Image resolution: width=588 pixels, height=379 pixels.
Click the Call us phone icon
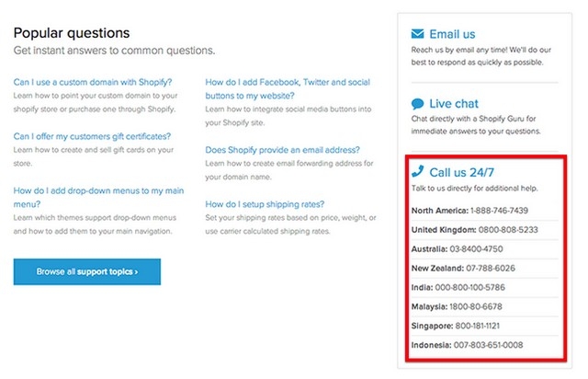[x=418, y=171]
